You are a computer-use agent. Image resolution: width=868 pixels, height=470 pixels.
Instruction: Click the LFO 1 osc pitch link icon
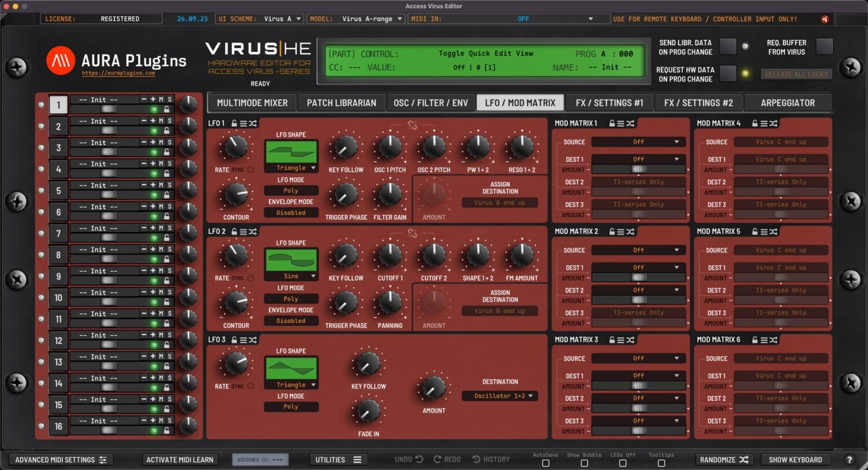(412, 125)
